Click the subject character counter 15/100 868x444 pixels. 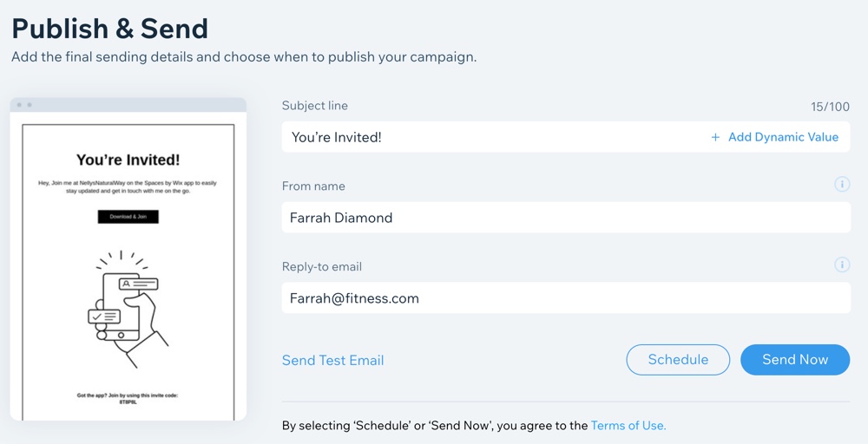[x=830, y=107]
